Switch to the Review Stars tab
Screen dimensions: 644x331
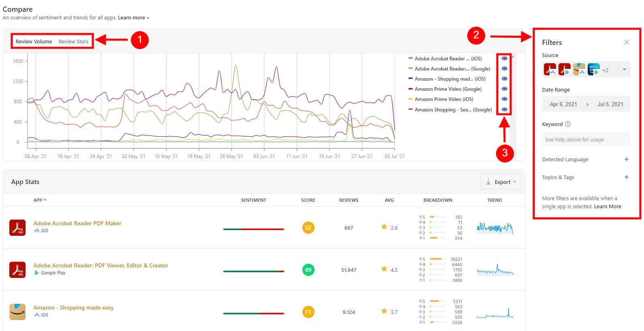pos(73,41)
